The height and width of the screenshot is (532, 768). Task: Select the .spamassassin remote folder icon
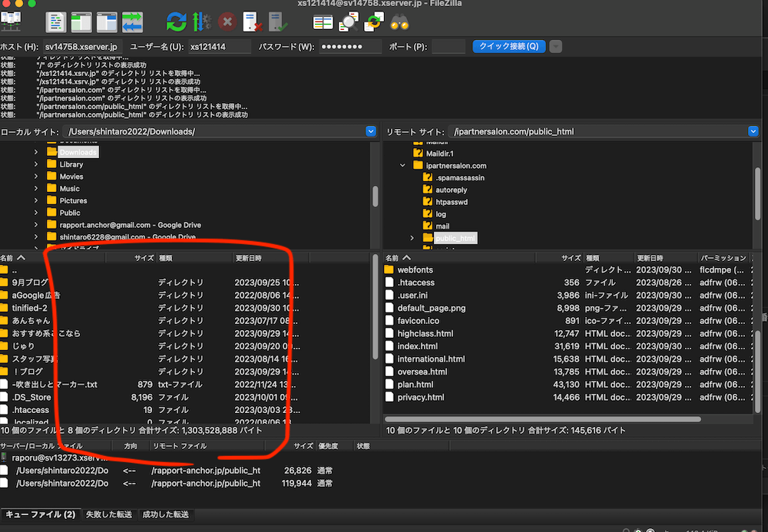click(428, 177)
